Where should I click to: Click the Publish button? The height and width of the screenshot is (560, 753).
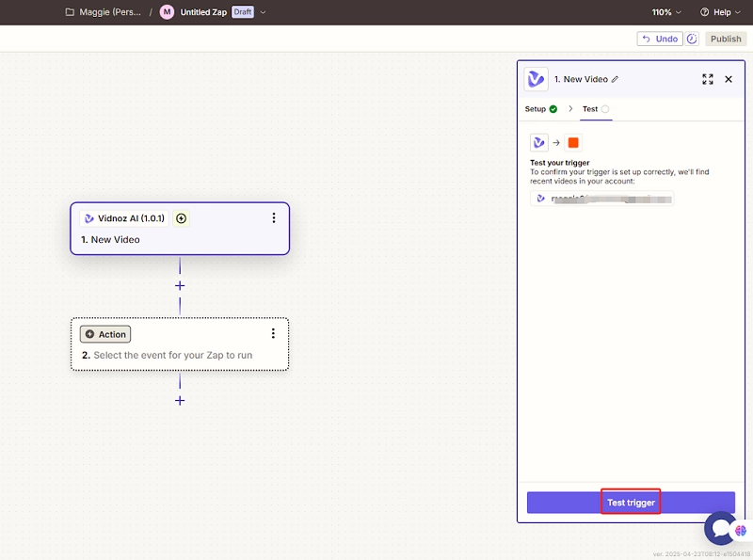point(726,39)
